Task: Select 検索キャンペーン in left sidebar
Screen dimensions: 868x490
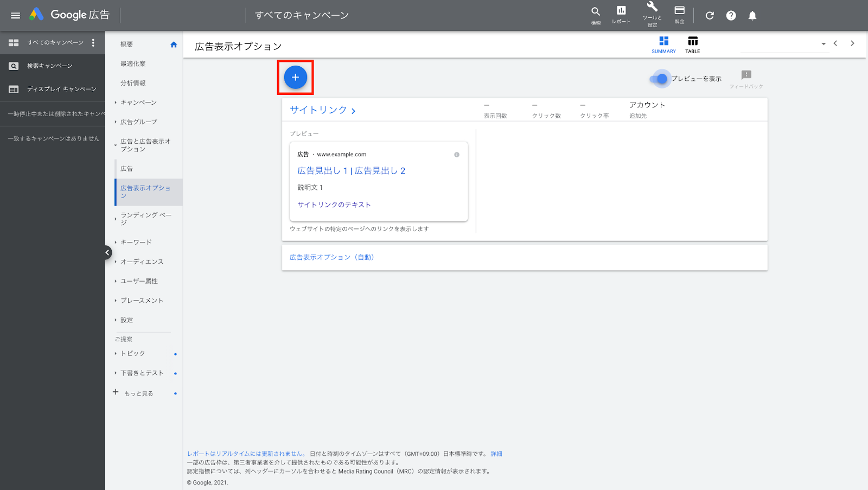Action: (50, 66)
